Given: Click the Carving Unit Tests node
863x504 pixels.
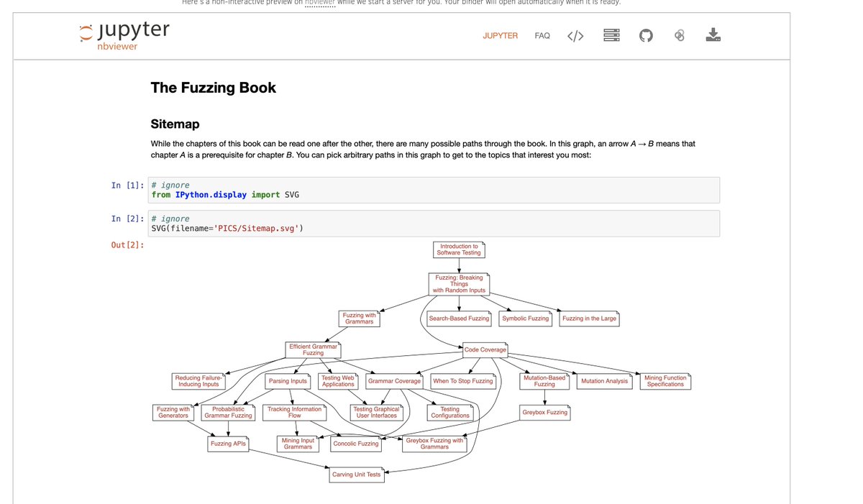Looking at the screenshot, I should pos(356,475).
